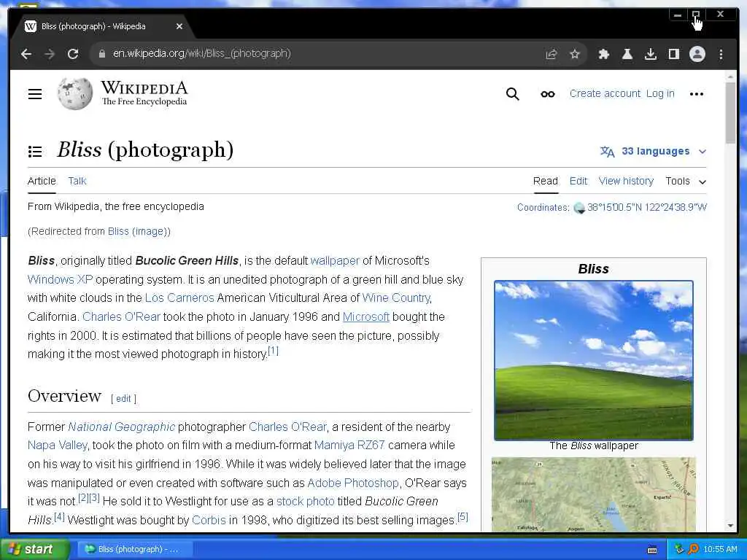Open the stock photo link

306,502
